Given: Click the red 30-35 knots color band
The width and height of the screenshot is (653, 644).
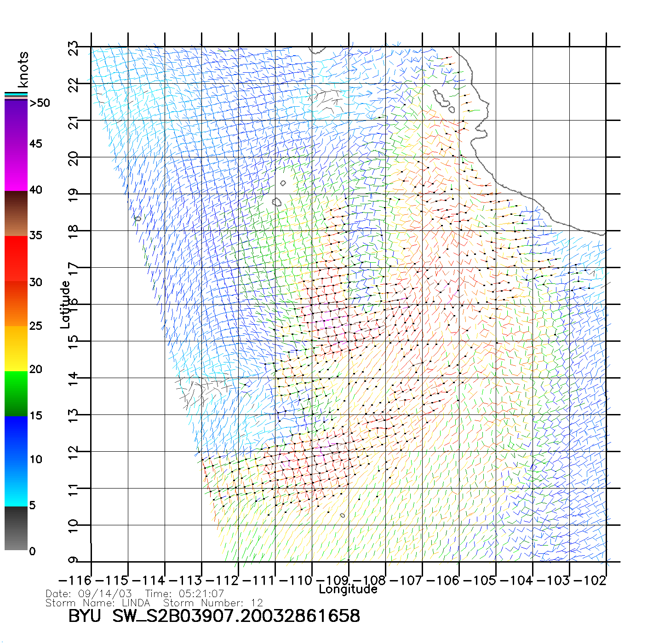Looking at the screenshot, I should coord(16,259).
